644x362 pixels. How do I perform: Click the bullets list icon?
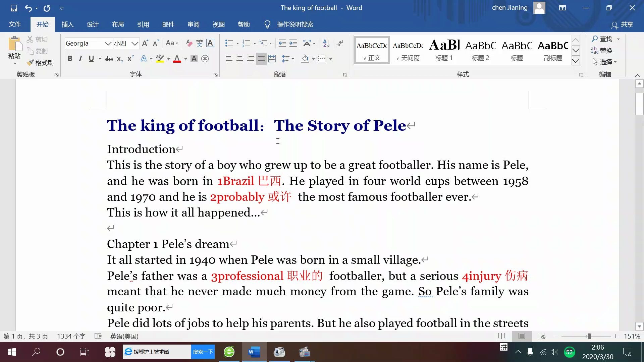point(229,43)
